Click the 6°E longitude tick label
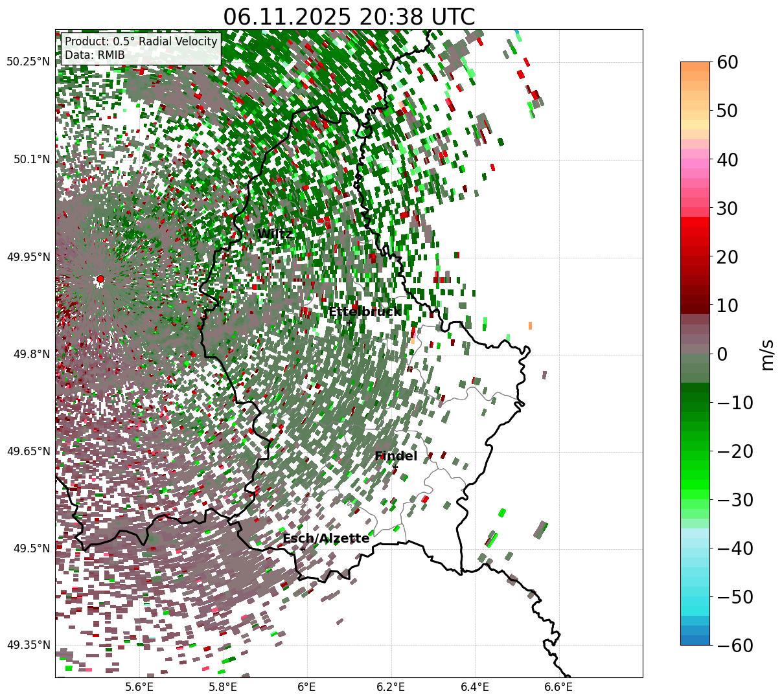782x700 pixels. pyautogui.click(x=306, y=687)
